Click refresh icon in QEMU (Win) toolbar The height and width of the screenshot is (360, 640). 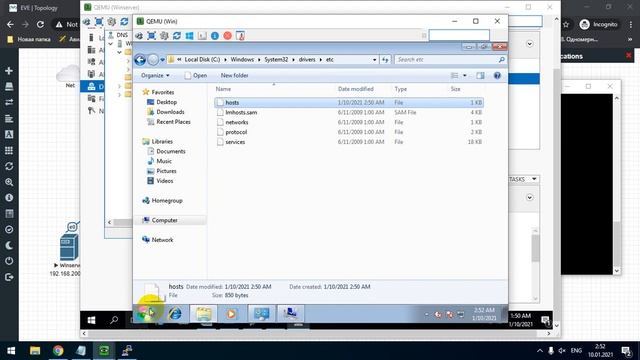point(177,36)
